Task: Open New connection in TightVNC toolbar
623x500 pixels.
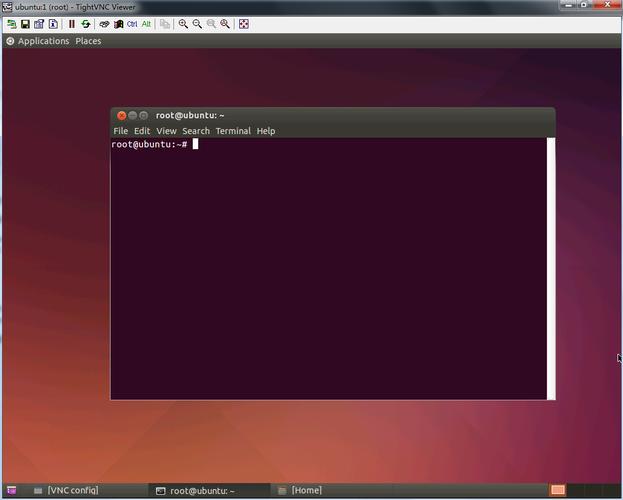Action: pyautogui.click(x=12, y=24)
